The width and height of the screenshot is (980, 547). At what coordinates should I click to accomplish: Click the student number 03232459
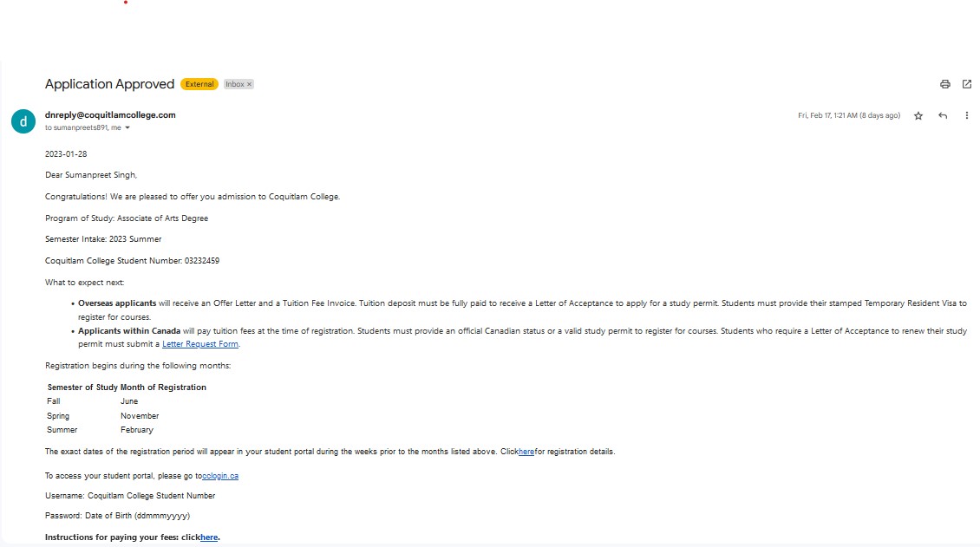pyautogui.click(x=202, y=261)
